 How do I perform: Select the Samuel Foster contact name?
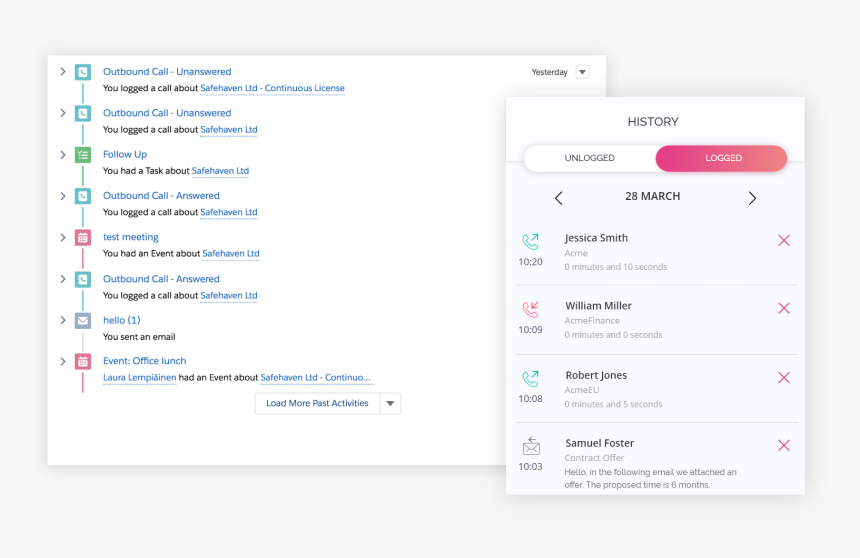[x=599, y=443]
